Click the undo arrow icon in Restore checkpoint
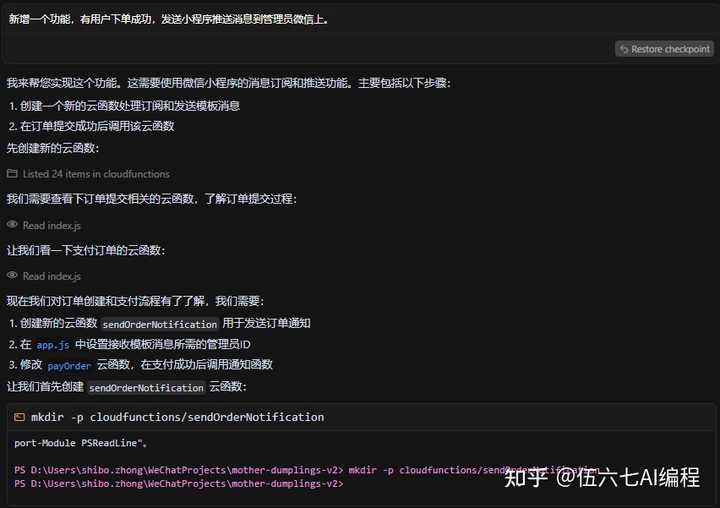720x508 pixels. click(x=624, y=49)
